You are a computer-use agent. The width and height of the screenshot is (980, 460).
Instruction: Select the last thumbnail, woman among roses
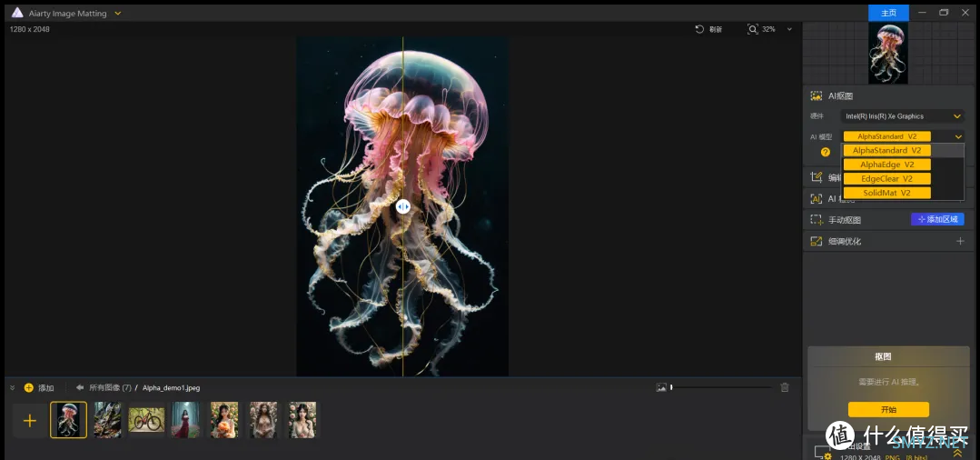tap(302, 420)
